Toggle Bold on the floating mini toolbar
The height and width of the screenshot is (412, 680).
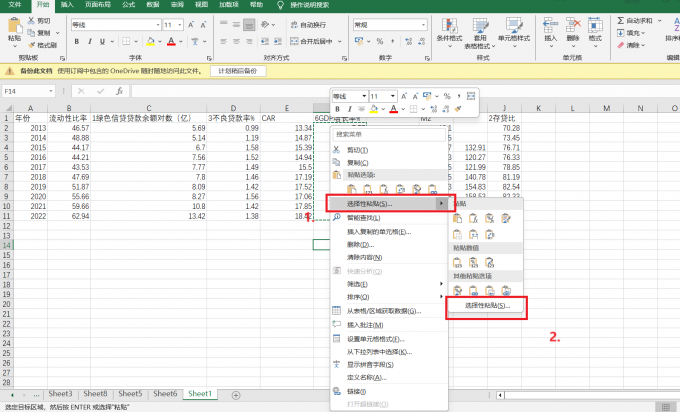click(337, 109)
